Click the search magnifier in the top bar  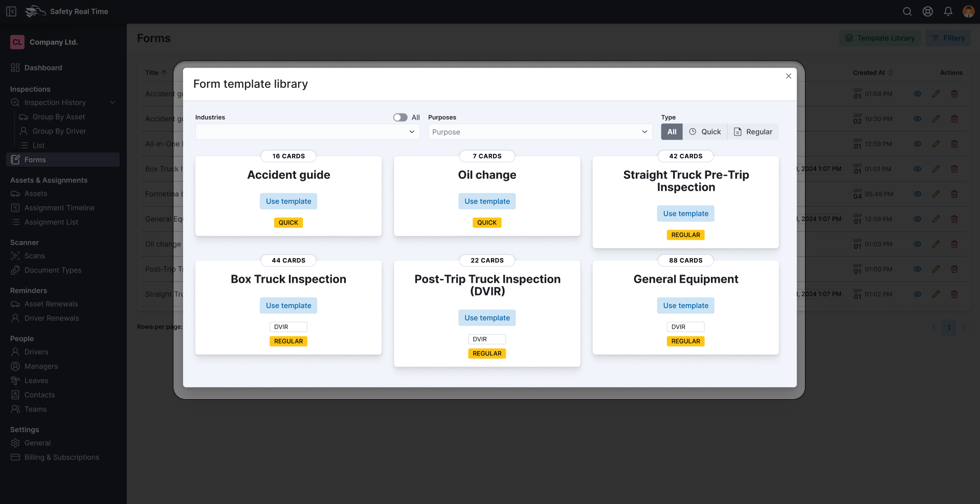click(x=907, y=11)
